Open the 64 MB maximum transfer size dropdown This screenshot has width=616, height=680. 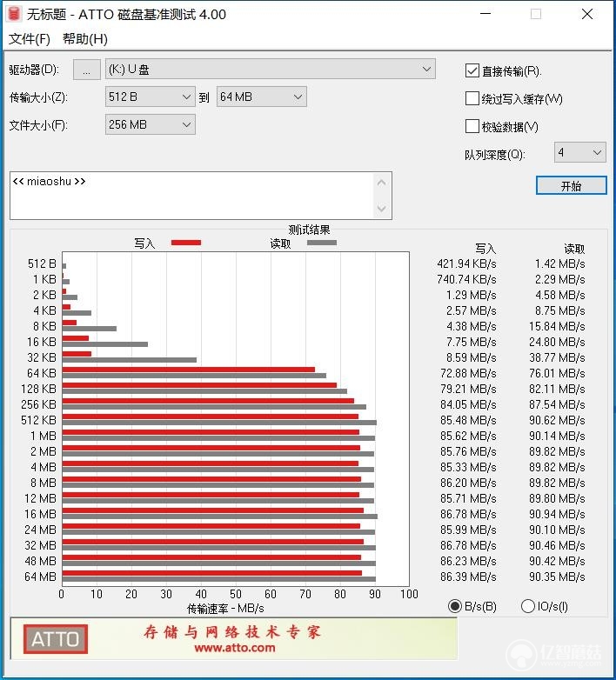click(262, 97)
